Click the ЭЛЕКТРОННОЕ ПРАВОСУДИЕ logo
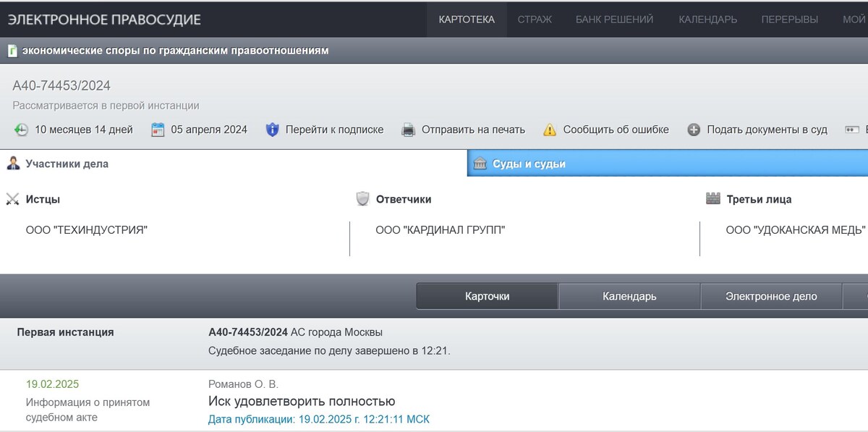This screenshot has width=868, height=432. click(104, 20)
